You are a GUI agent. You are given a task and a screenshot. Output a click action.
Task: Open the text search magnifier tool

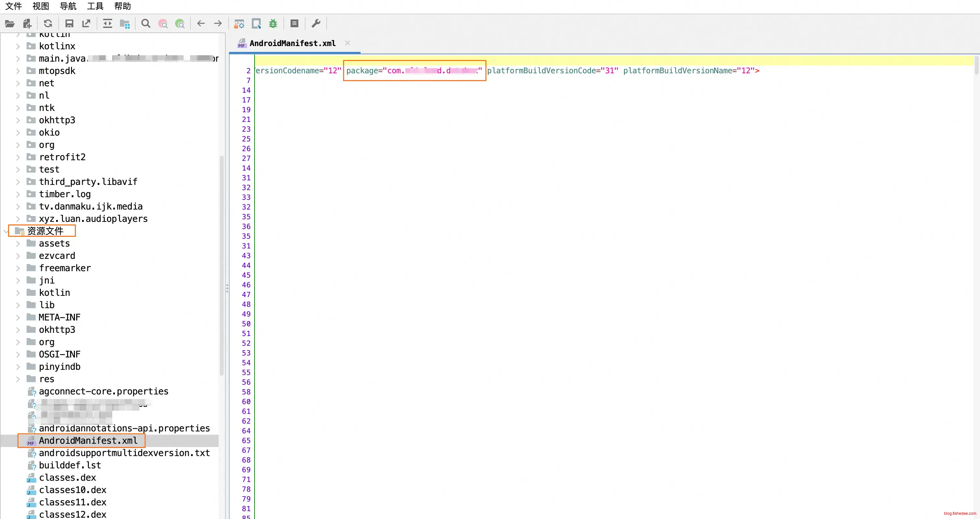[146, 24]
